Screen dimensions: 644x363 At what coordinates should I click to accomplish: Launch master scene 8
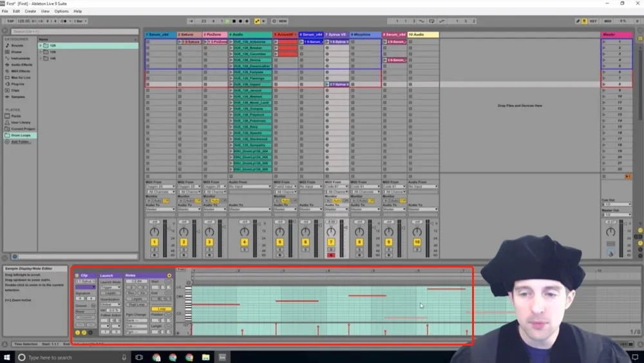click(604, 84)
